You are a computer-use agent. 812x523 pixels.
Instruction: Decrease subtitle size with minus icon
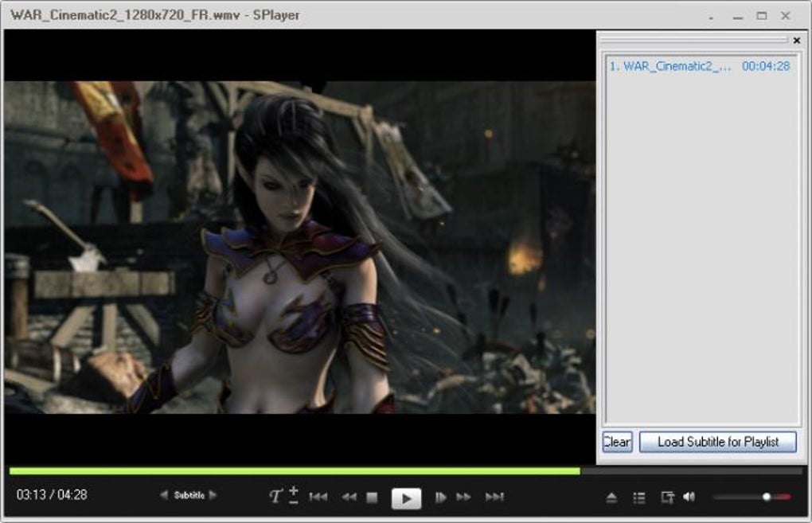pos(294,502)
